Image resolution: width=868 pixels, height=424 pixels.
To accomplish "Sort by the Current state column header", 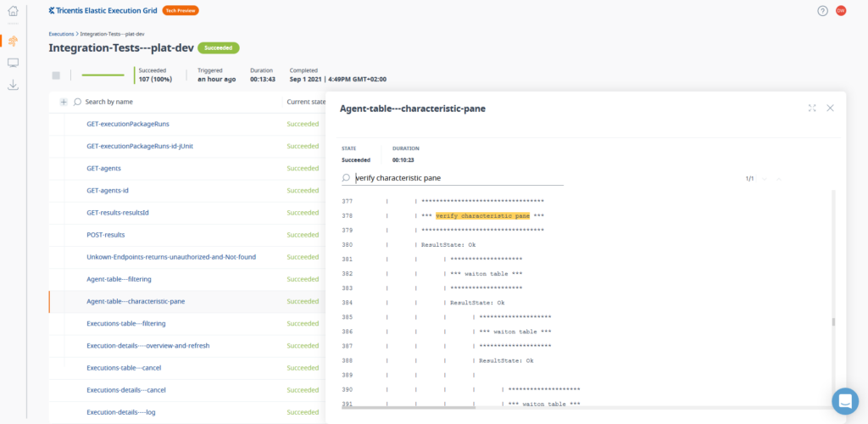I will click(305, 102).
